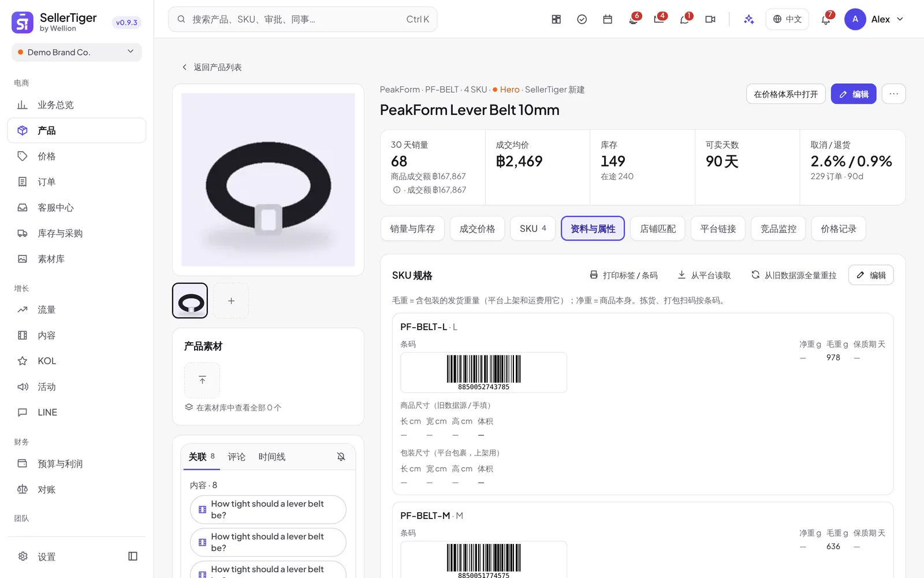Switch to 时间线 tab
The height and width of the screenshot is (578, 924).
[272, 457]
